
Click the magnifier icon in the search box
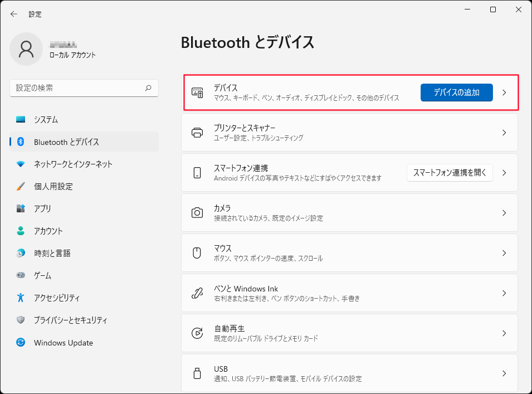(148, 88)
